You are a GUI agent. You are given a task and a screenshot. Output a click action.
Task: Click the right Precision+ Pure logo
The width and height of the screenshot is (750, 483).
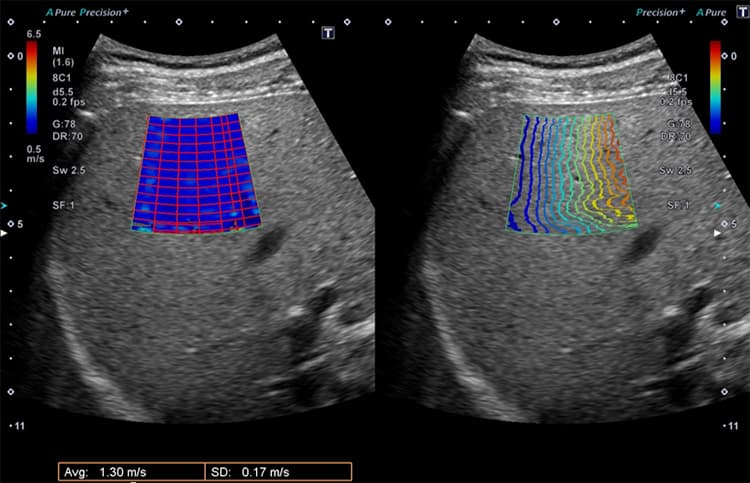pyautogui.click(x=676, y=13)
